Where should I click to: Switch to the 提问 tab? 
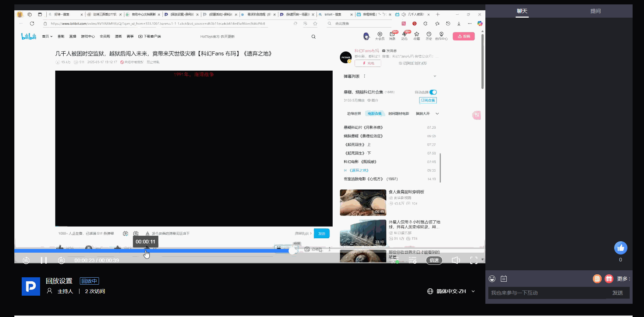pyautogui.click(x=595, y=11)
